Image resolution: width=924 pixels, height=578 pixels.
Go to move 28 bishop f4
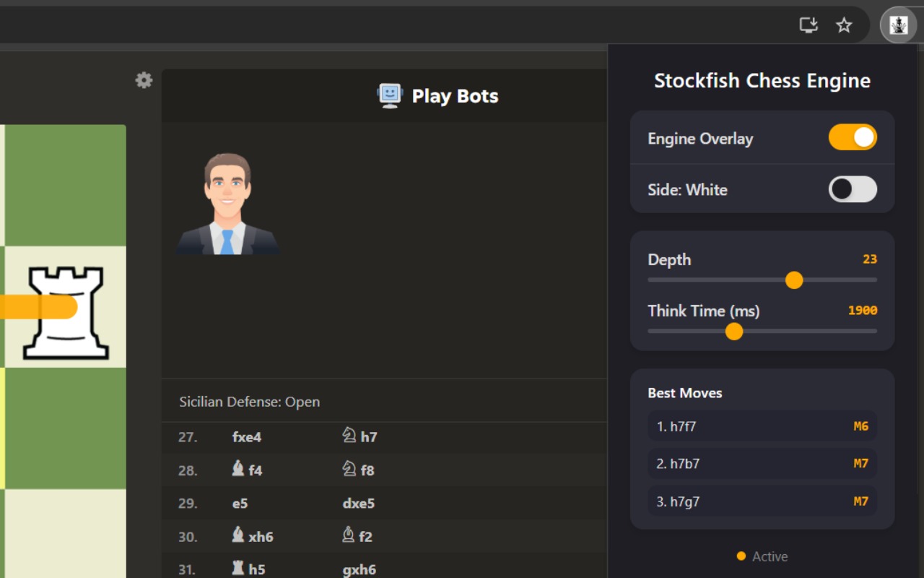tap(247, 470)
